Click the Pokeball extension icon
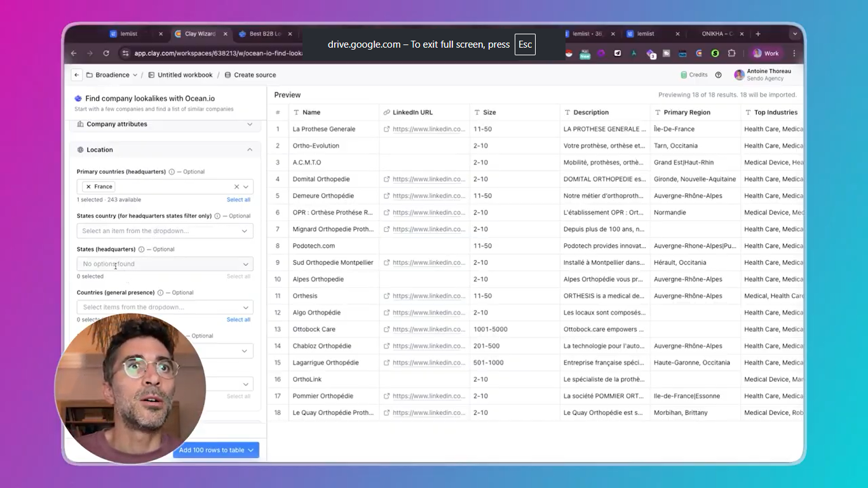 coord(569,53)
